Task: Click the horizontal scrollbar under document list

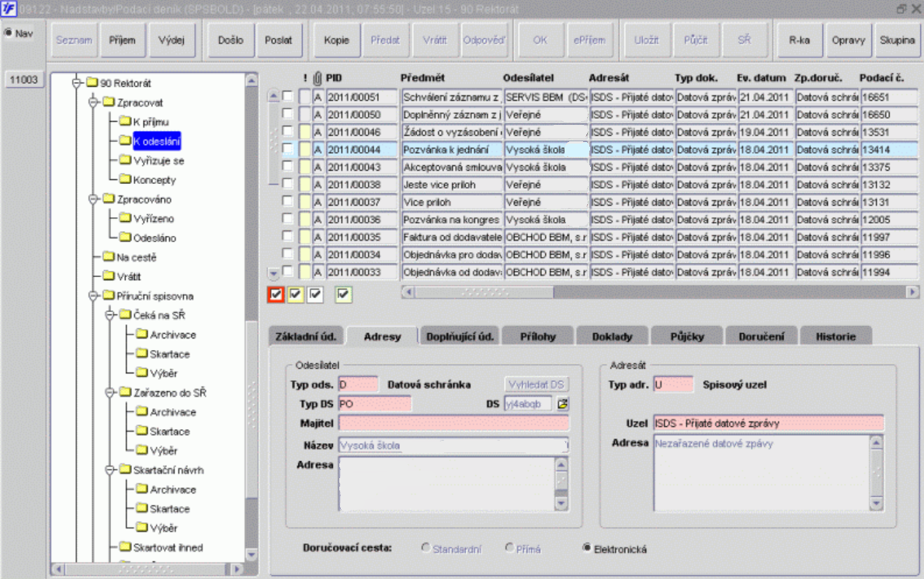Action: click(660, 292)
